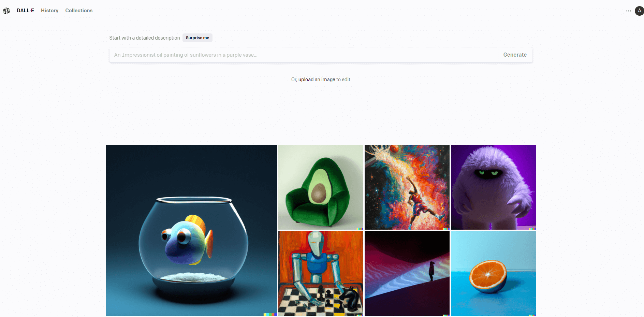The height and width of the screenshot is (317, 644).
Task: Click the 'upload an image' link
Action: [317, 80]
